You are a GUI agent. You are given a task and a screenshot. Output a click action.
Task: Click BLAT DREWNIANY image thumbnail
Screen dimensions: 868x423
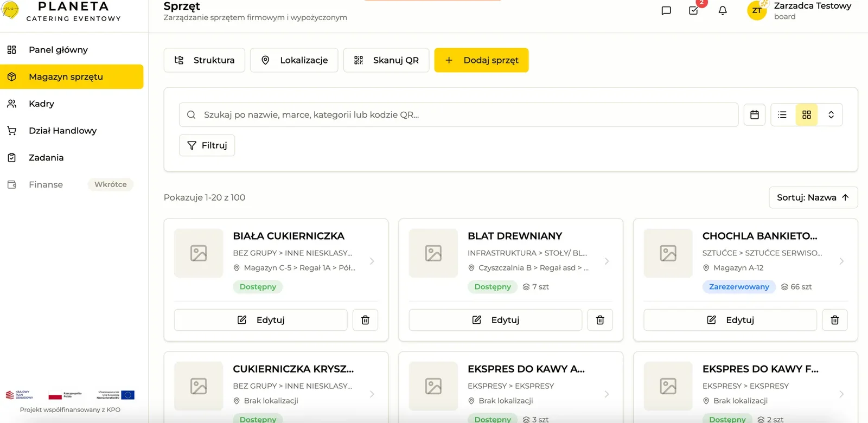click(x=433, y=253)
